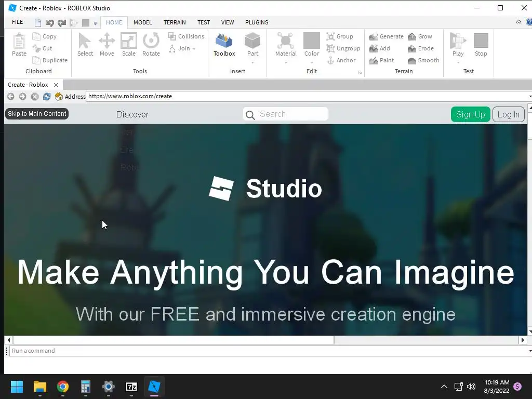Image resolution: width=532 pixels, height=399 pixels.
Task: Open quick access toolbar customize arrow
Action: (x=96, y=23)
